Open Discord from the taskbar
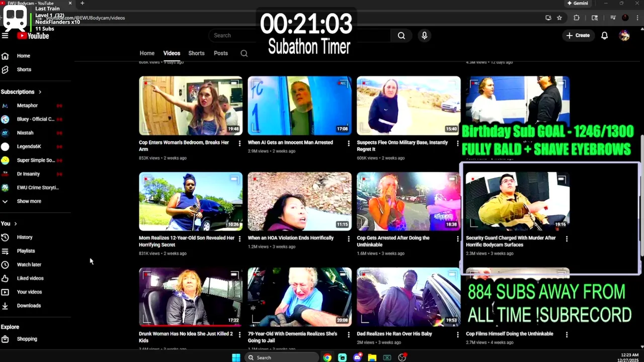The height and width of the screenshot is (362, 644). (357, 357)
